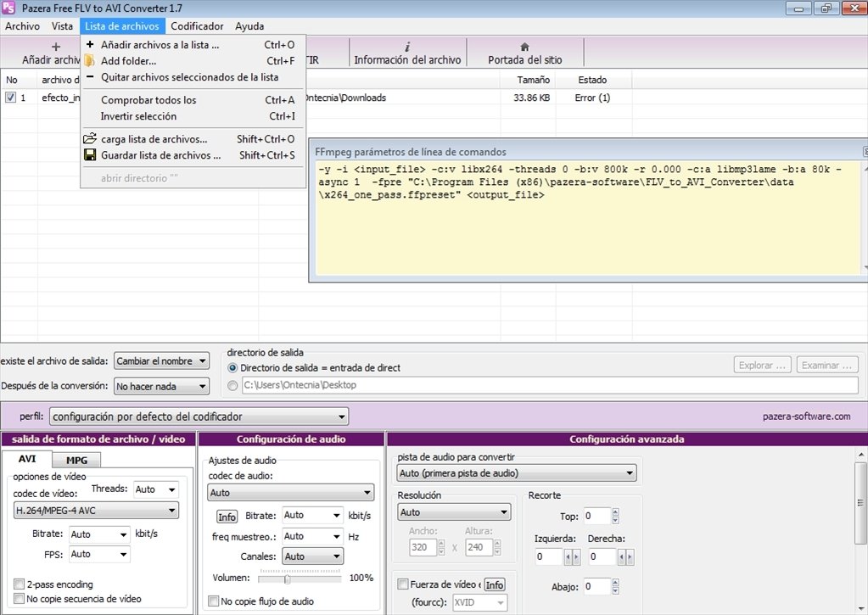Click Derecha crop stepper arrows
868x615 pixels.
tap(625, 556)
